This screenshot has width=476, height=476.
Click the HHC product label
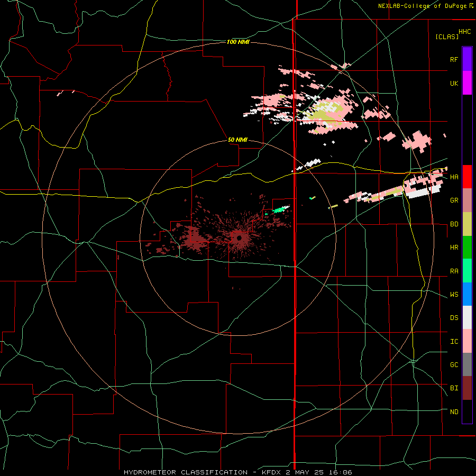[465, 32]
